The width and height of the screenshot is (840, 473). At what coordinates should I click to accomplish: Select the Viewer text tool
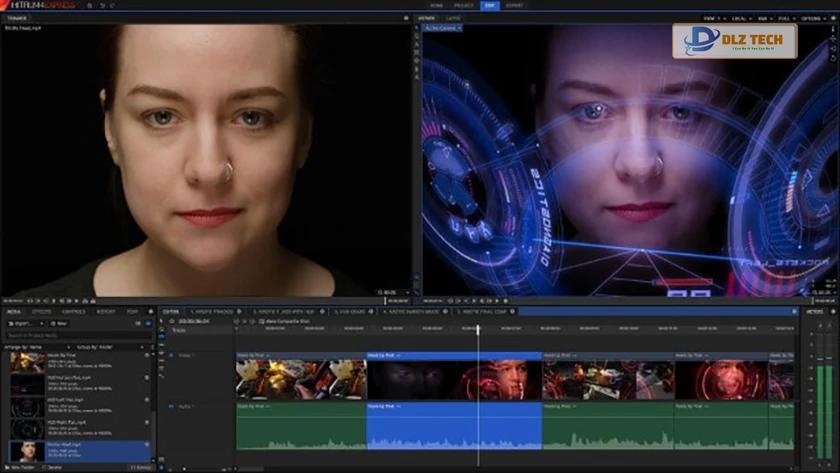click(417, 44)
